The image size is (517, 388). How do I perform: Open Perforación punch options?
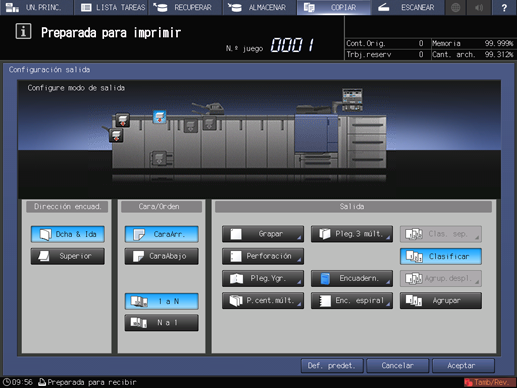pyautogui.click(x=263, y=256)
